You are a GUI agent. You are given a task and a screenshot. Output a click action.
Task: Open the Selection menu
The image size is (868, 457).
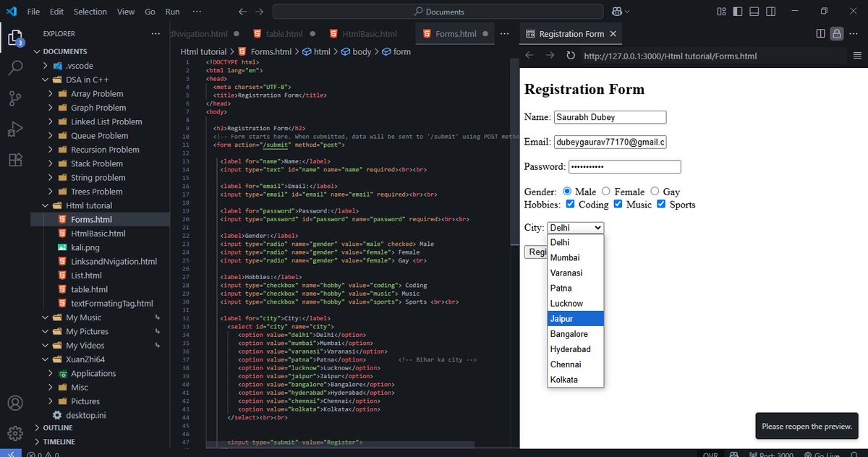(90, 12)
